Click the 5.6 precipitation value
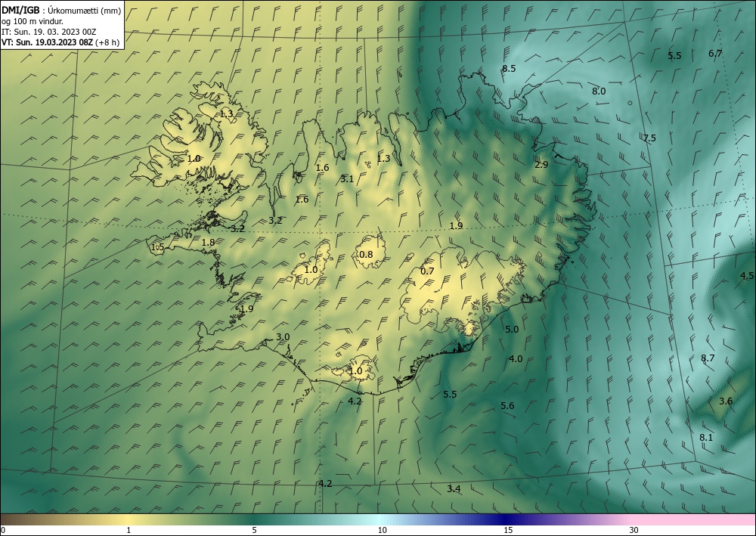 point(507,405)
